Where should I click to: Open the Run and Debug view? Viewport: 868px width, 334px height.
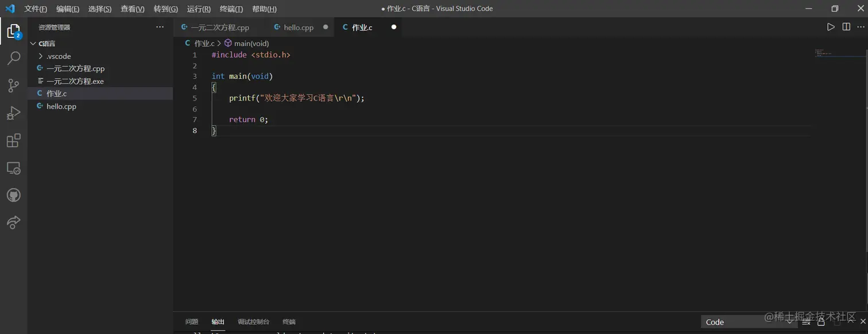point(13,113)
